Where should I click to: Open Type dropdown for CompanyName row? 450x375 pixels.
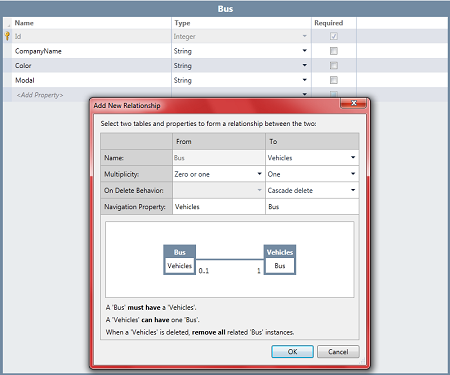(304, 51)
